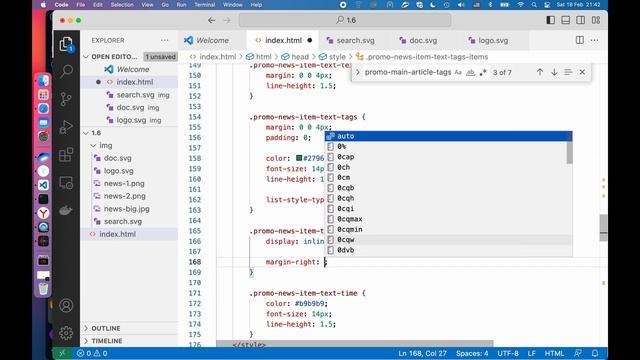640x360 pixels.
Task: Open Explorer Views and More Actions menu
Action: 164,40
